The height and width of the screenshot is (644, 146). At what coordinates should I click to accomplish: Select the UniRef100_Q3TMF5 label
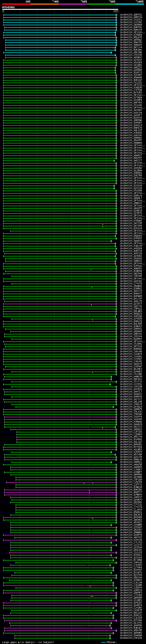pos(131,100)
